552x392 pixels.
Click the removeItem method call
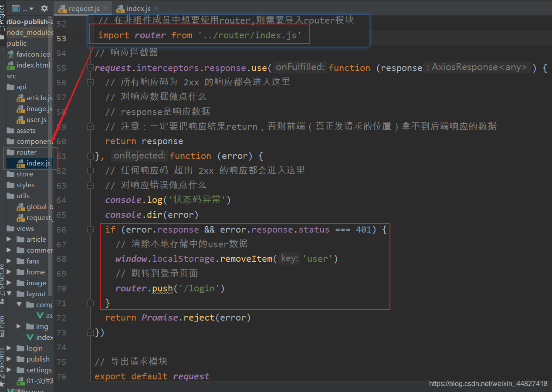coord(246,259)
